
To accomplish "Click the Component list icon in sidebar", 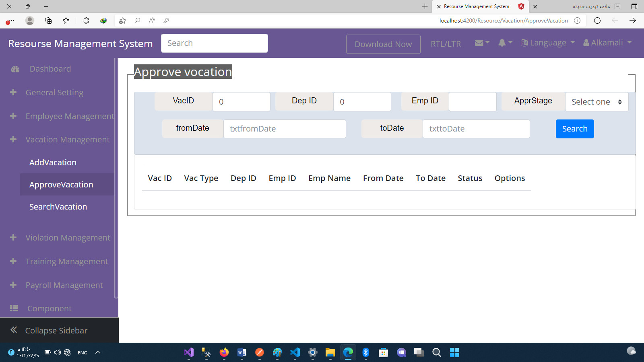I will click(x=14, y=308).
